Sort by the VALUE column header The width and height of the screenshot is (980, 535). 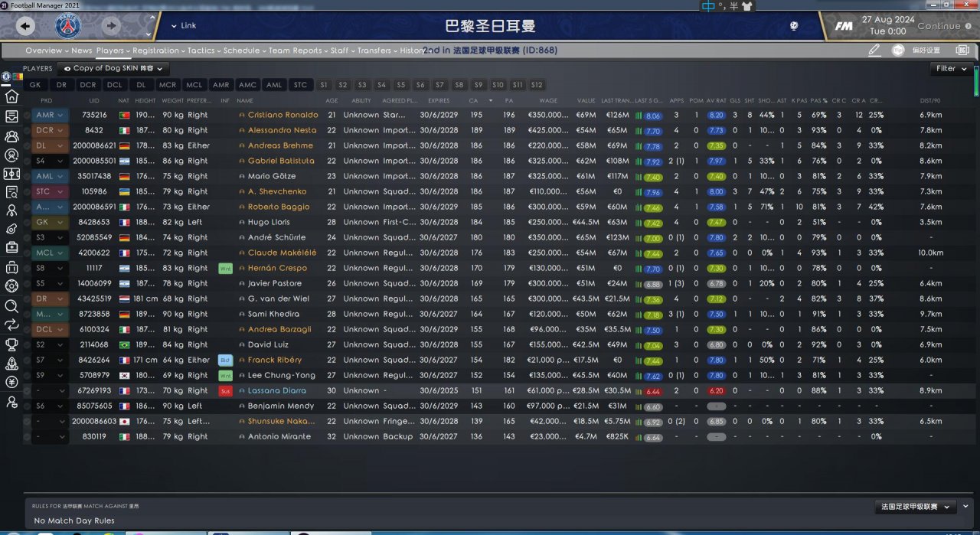(x=586, y=100)
